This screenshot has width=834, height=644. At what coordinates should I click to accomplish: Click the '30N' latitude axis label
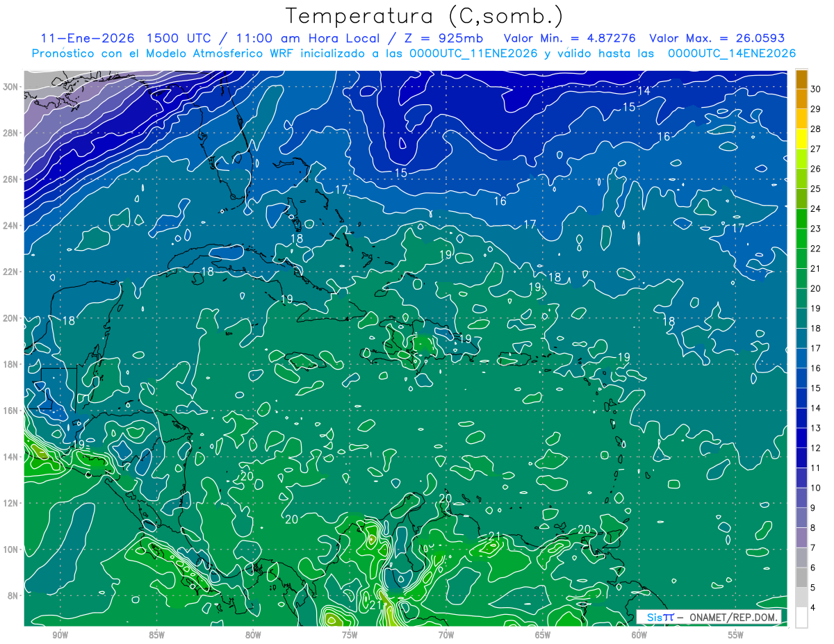pos(12,87)
